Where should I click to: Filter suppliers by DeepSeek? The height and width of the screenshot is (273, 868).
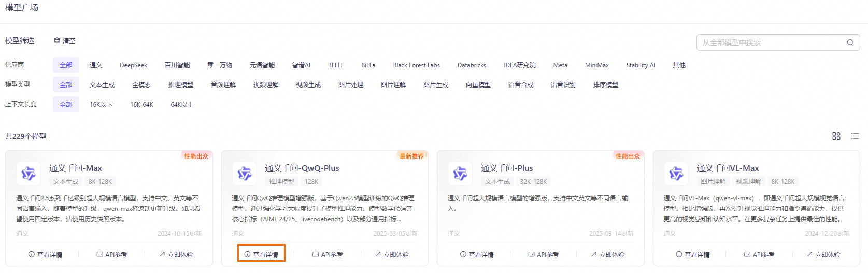134,65
